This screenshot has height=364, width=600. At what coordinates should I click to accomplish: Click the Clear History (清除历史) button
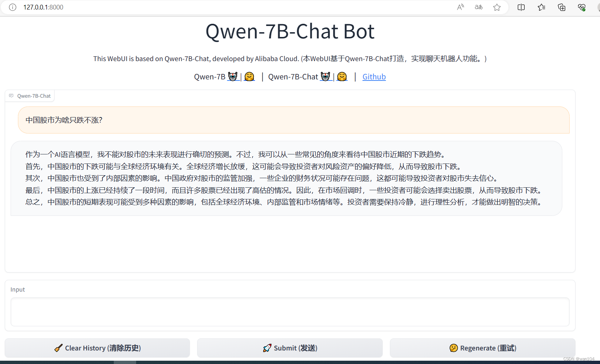tap(97, 348)
